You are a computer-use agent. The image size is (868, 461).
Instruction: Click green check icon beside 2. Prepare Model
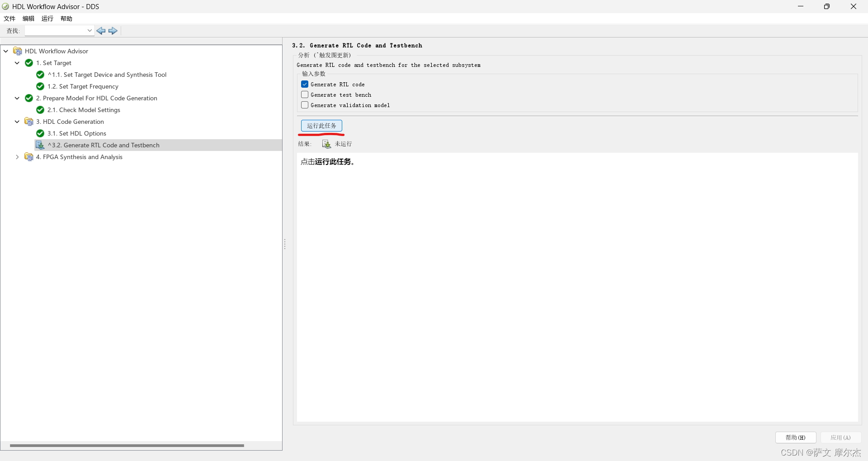tap(29, 98)
